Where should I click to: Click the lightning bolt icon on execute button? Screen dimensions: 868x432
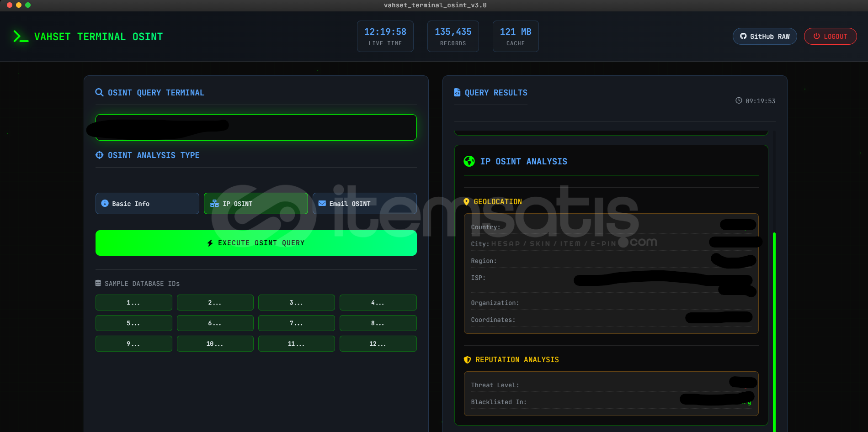click(x=210, y=243)
